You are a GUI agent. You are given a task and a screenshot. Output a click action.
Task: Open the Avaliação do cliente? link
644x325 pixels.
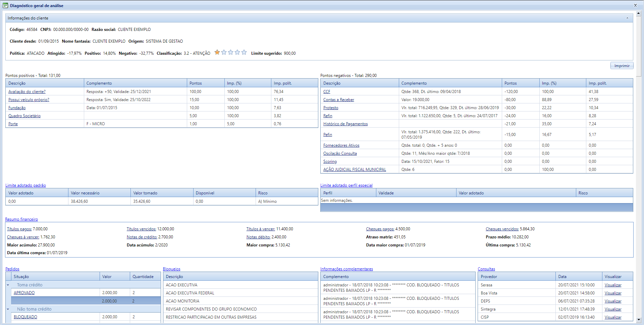tap(27, 92)
